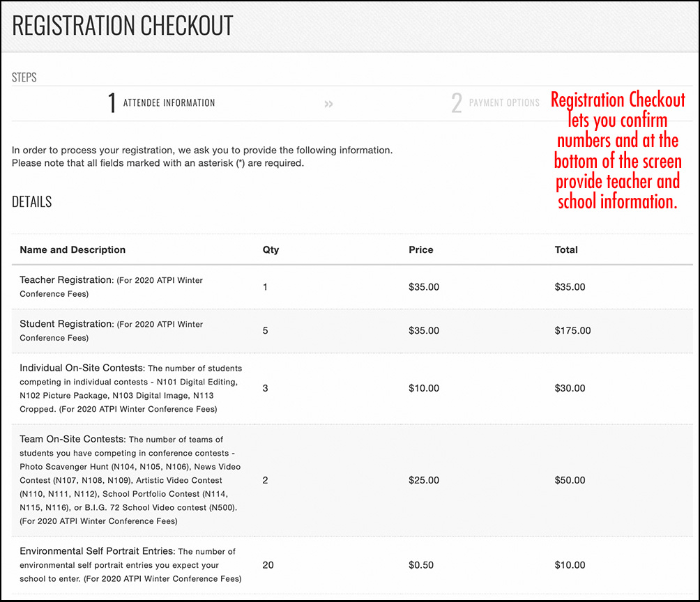
Task: Select the Individual On-Site Contests item name
Action: click(82, 368)
